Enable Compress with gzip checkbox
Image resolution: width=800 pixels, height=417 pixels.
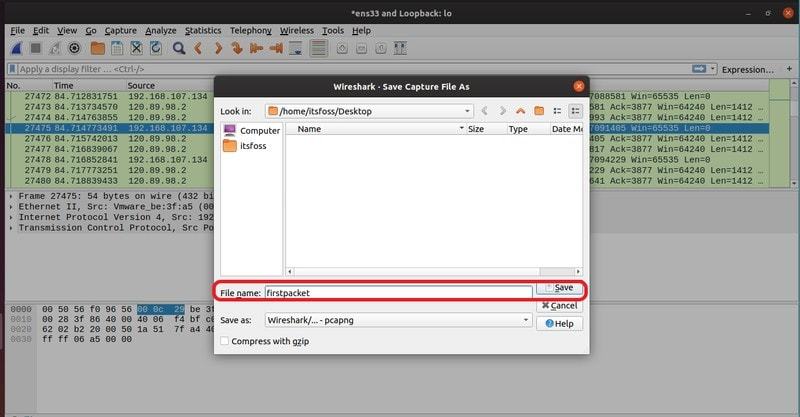tap(224, 341)
